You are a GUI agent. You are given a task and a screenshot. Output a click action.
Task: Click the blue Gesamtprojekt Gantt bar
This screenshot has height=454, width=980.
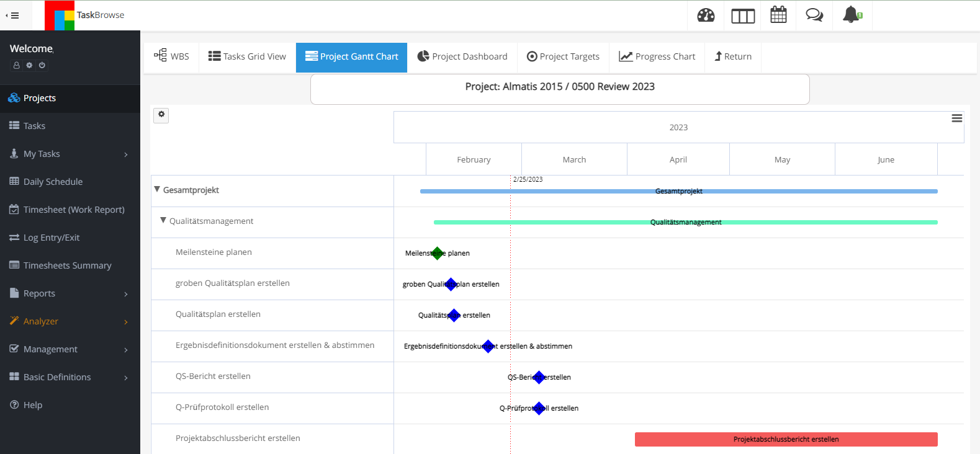click(x=678, y=191)
